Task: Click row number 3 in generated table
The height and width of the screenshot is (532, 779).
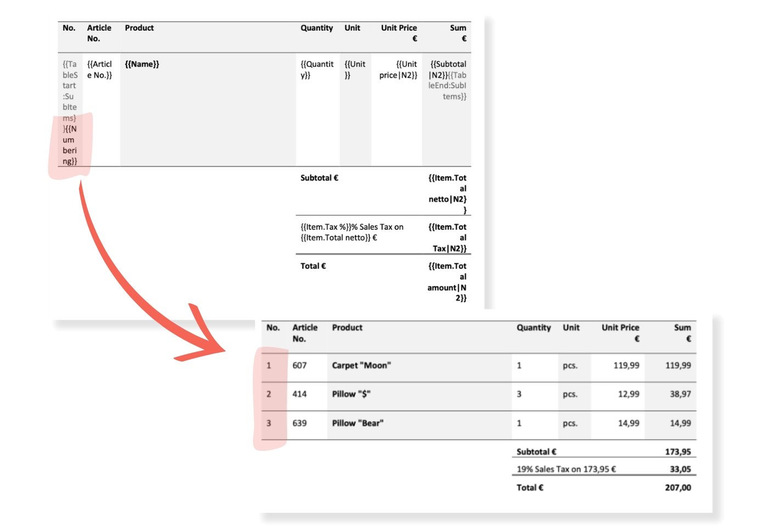Action: (x=269, y=423)
